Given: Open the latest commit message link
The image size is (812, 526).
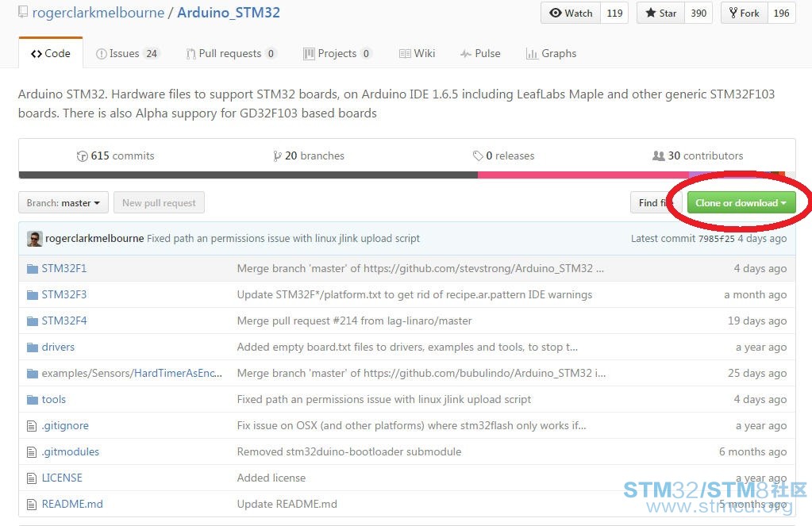Looking at the screenshot, I should coord(283,239).
